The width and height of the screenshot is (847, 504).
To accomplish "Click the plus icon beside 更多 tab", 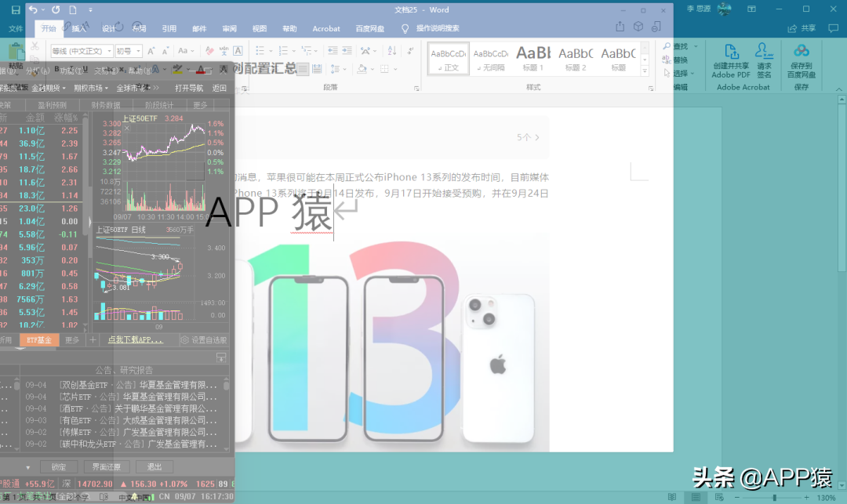I will pos(93,340).
